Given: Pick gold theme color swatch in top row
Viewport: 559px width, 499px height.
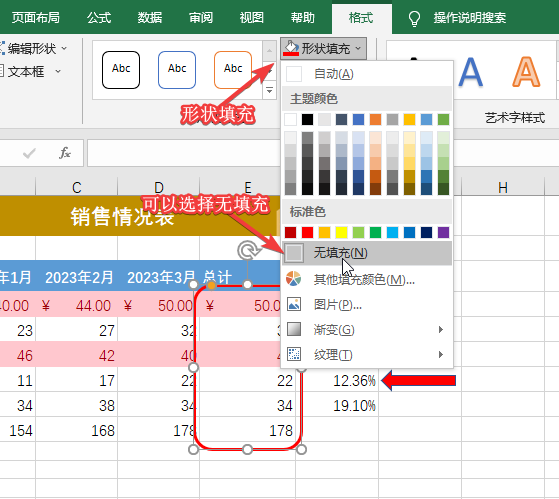Looking at the screenshot, I should pyautogui.click(x=409, y=120).
